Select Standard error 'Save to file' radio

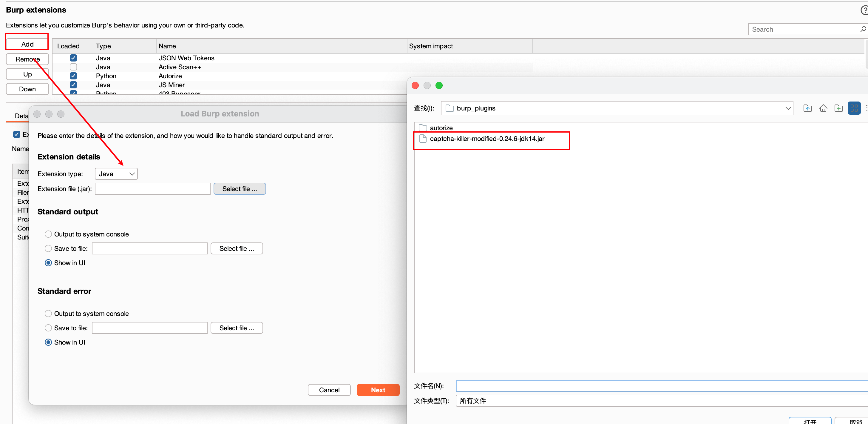pos(48,328)
